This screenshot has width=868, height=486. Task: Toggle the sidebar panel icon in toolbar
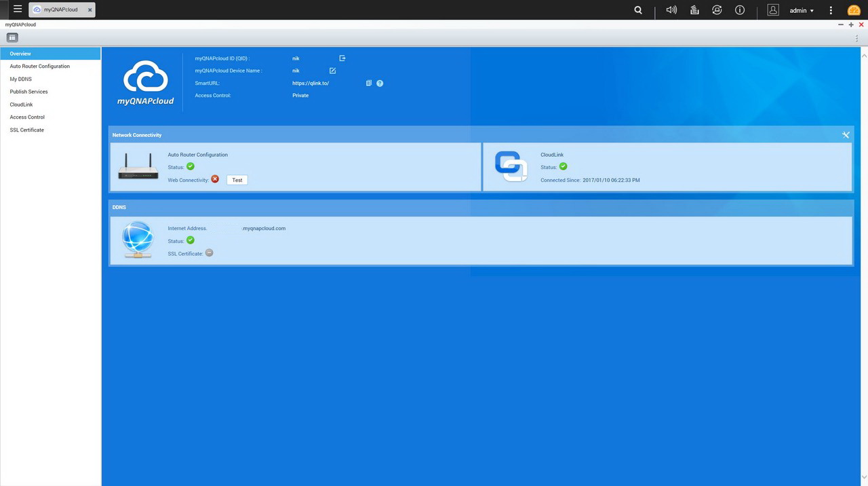12,37
